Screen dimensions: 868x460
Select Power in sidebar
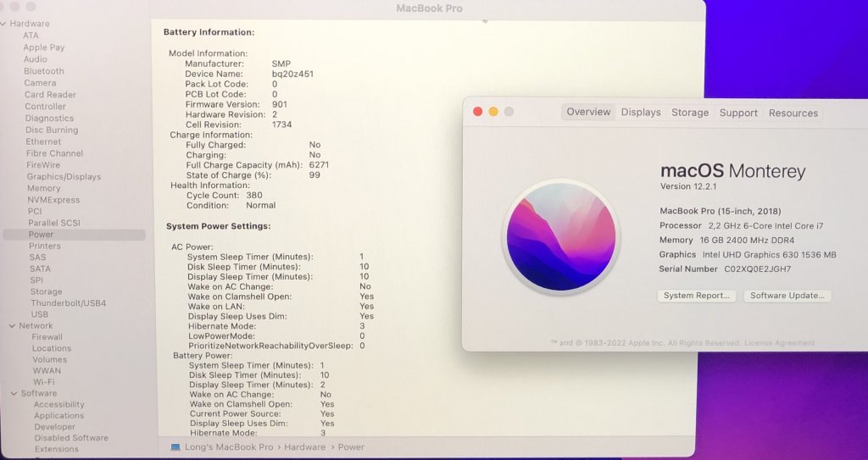pyautogui.click(x=75, y=235)
